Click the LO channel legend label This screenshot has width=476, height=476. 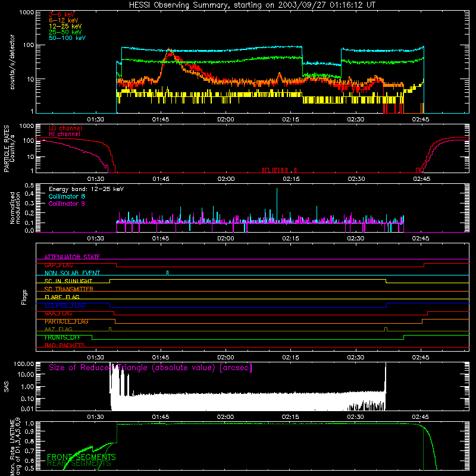pyautogui.click(x=65, y=128)
